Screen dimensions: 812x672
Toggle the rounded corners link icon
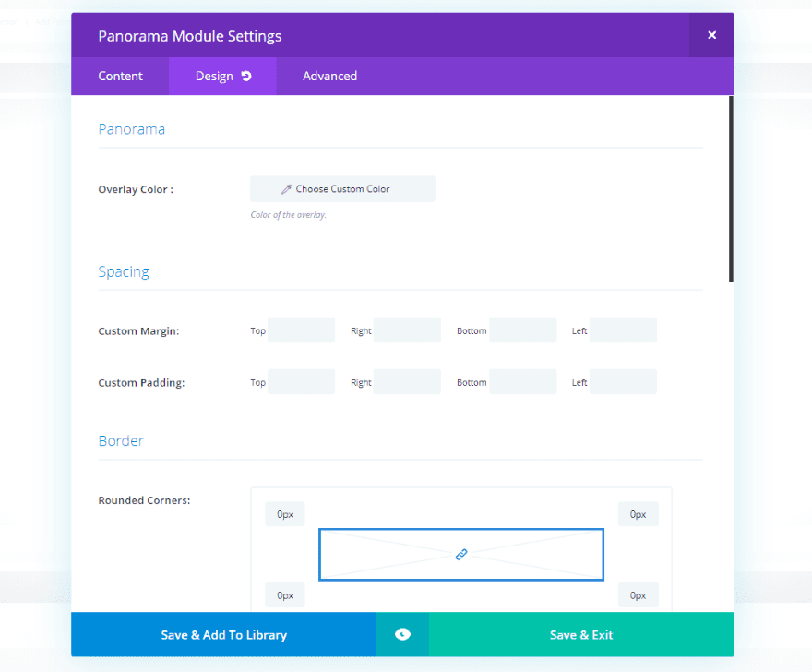coord(461,554)
